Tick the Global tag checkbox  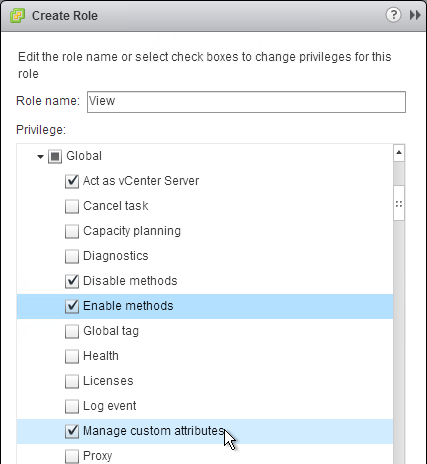(72, 331)
